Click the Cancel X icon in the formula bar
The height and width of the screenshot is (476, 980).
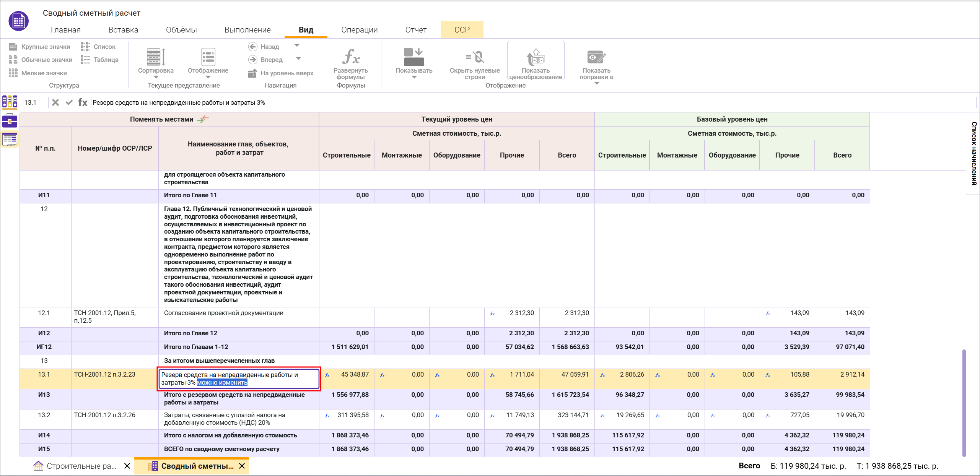[x=55, y=102]
